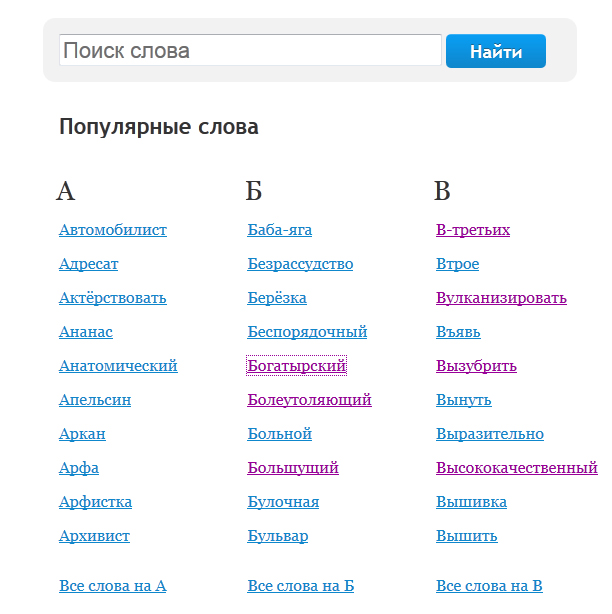Open the visited Болеутоляющий link
Viewport: 612px width, 614px height.
pos(309,400)
